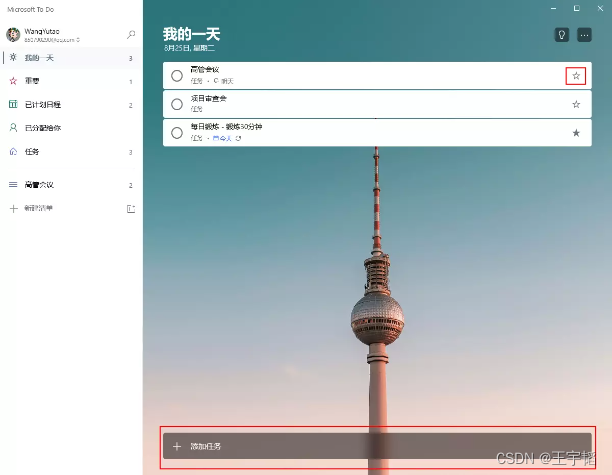The width and height of the screenshot is (612, 475).
Task: Click the count badge 2 beside 高管会议
Action: [x=131, y=185]
